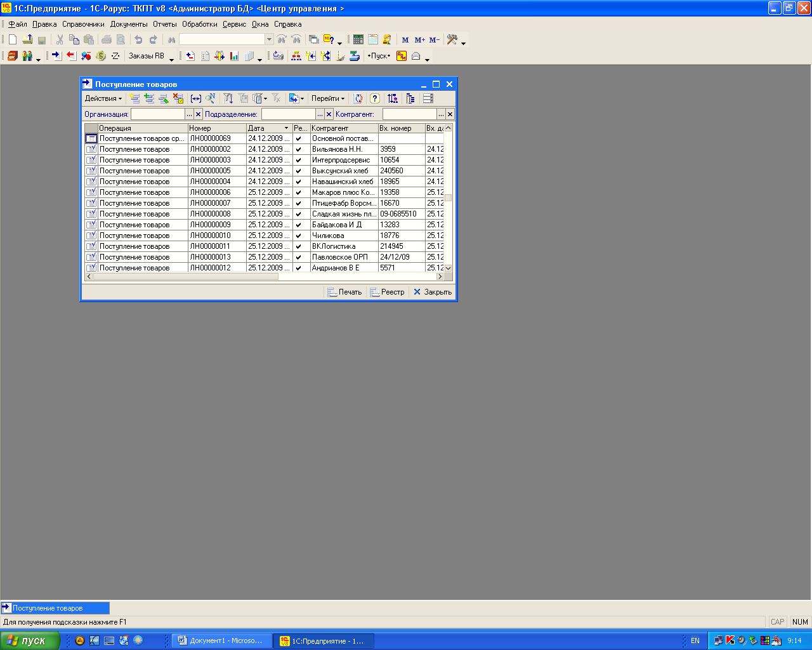The height and width of the screenshot is (650, 812).
Task: Select the Павловское ОРП cell
Action: (x=344, y=257)
